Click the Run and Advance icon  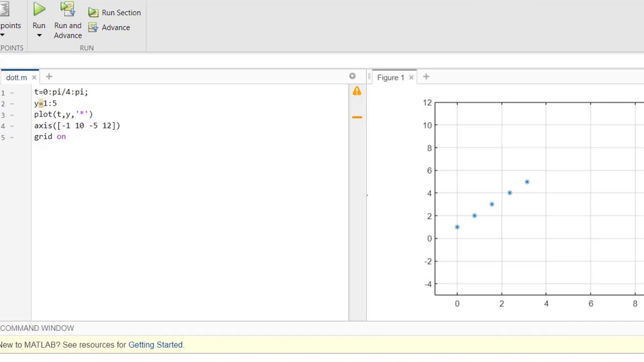67,9
